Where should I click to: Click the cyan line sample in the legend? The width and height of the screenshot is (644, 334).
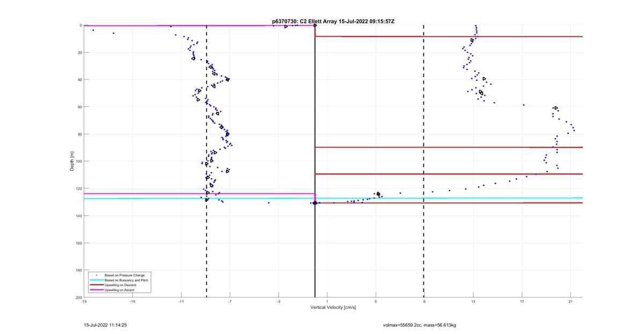pyautogui.click(x=96, y=280)
